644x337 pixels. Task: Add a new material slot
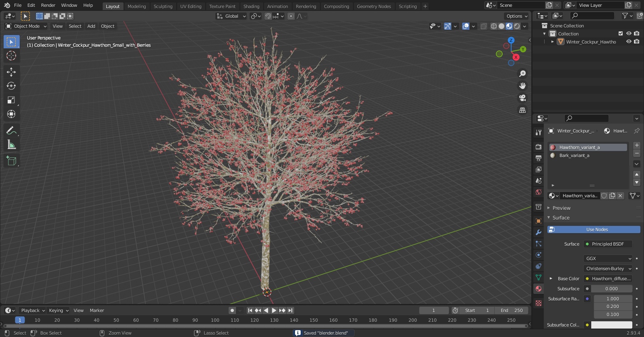click(x=637, y=145)
